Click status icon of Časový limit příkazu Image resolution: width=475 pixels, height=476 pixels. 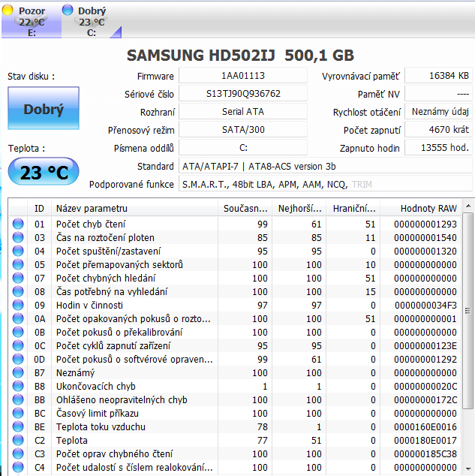pyautogui.click(x=18, y=413)
